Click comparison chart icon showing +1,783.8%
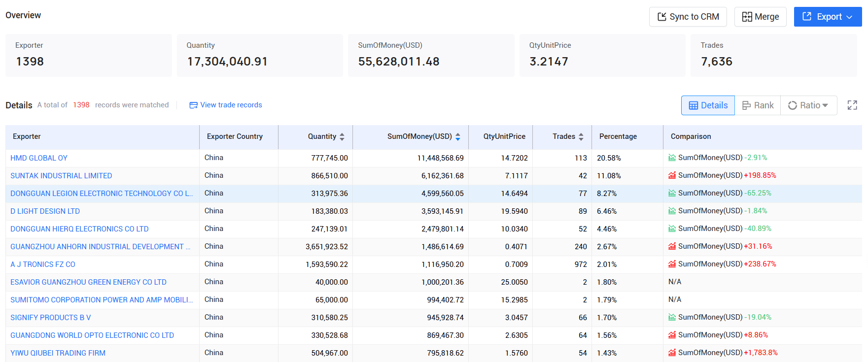868x362 pixels. 672,353
